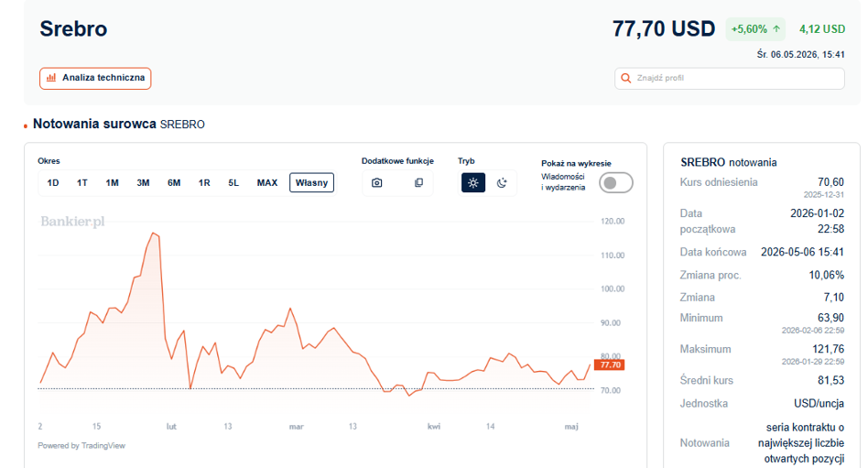Switch to dark mode moon icon
Viewport: 868px width, 468px height.
[x=502, y=183]
